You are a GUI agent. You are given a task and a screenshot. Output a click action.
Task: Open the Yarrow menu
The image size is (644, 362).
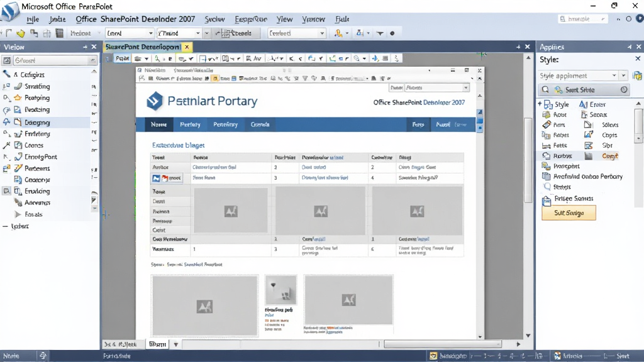point(313,19)
